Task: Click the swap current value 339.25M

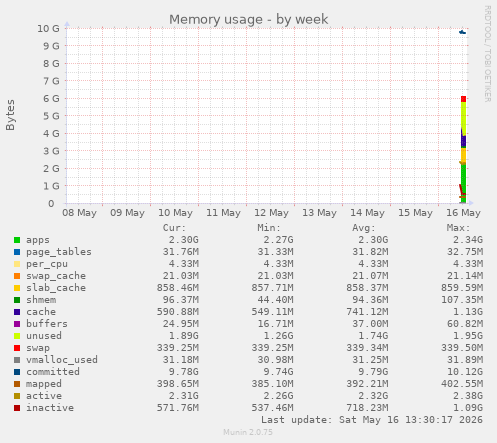Action: pyautogui.click(x=178, y=348)
